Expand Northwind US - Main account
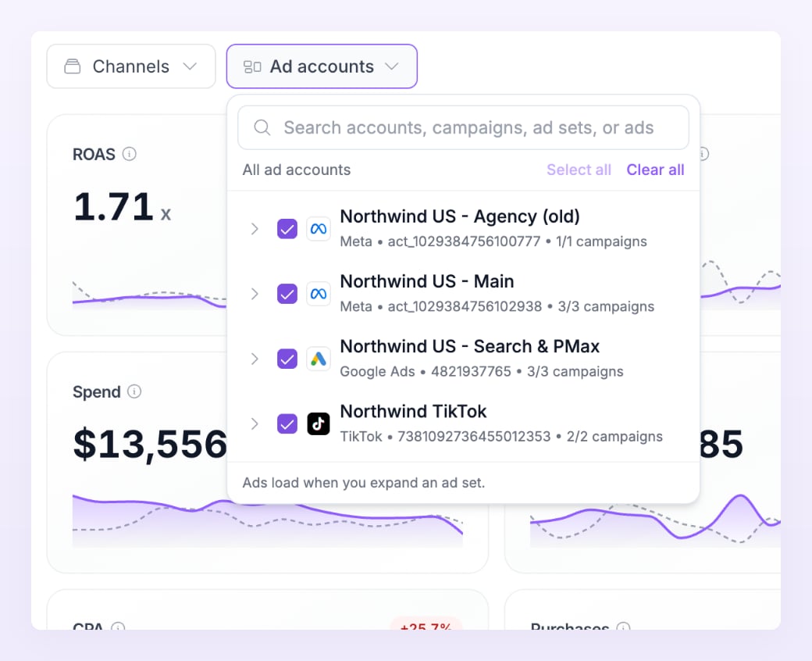812x661 pixels. click(x=255, y=294)
